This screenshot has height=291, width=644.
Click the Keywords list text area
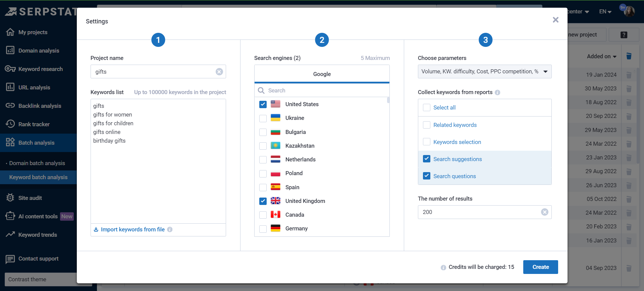tap(158, 161)
